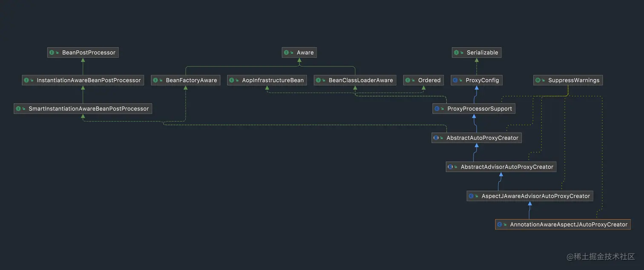
Task: Click the interface icon on BeanClassLoaderAware
Action: (319, 80)
